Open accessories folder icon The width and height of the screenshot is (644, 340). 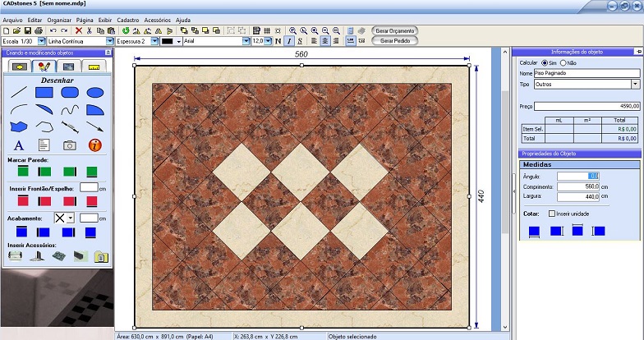[x=101, y=256]
